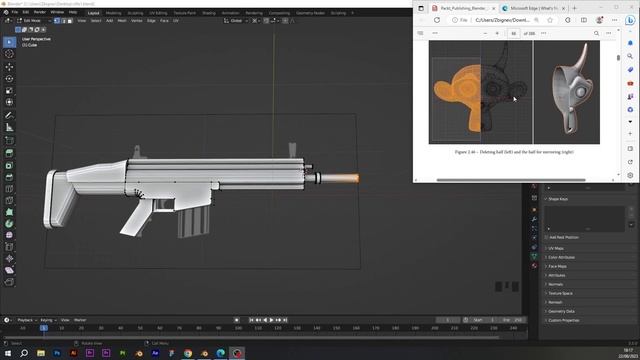Expand Texture Space panel
The image size is (640, 360).
click(x=559, y=293)
